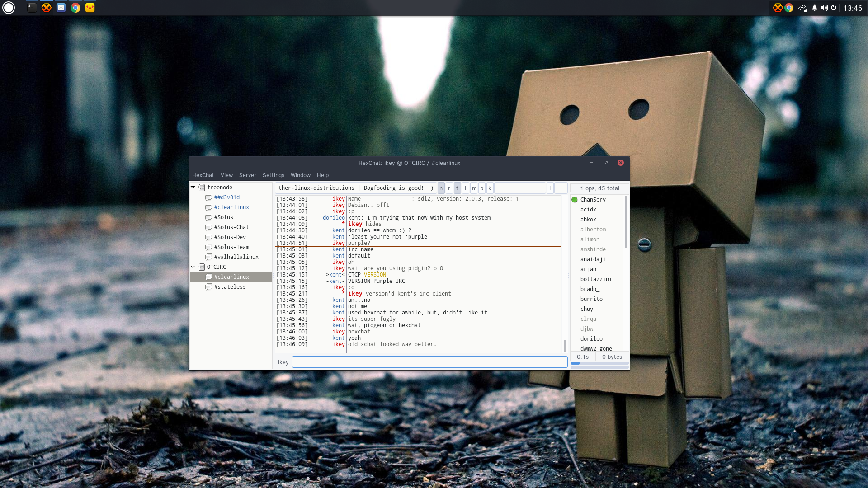Screen dimensions: 868x488
Task: Toggle channel mode r button
Action: coord(449,188)
